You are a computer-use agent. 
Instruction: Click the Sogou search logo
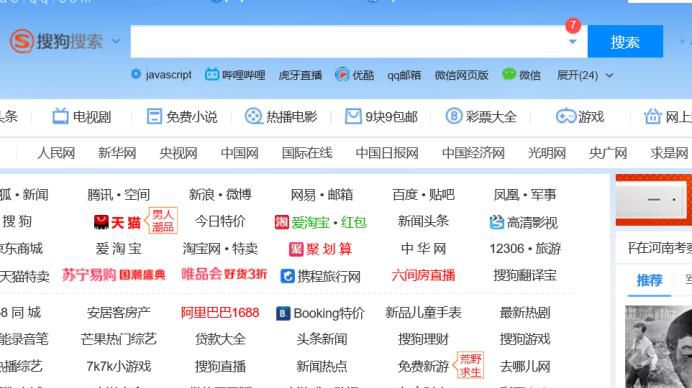click(56, 41)
